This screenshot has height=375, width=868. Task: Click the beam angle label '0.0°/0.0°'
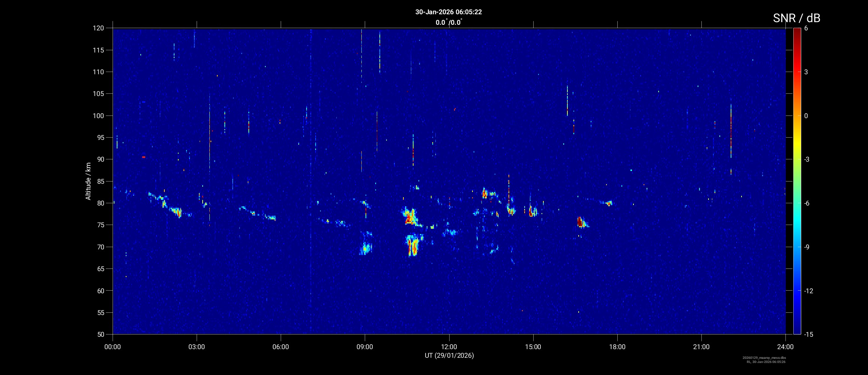coord(448,22)
